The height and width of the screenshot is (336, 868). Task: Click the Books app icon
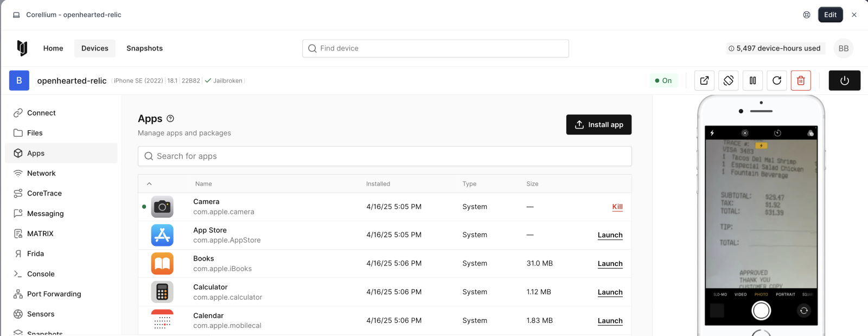(162, 263)
